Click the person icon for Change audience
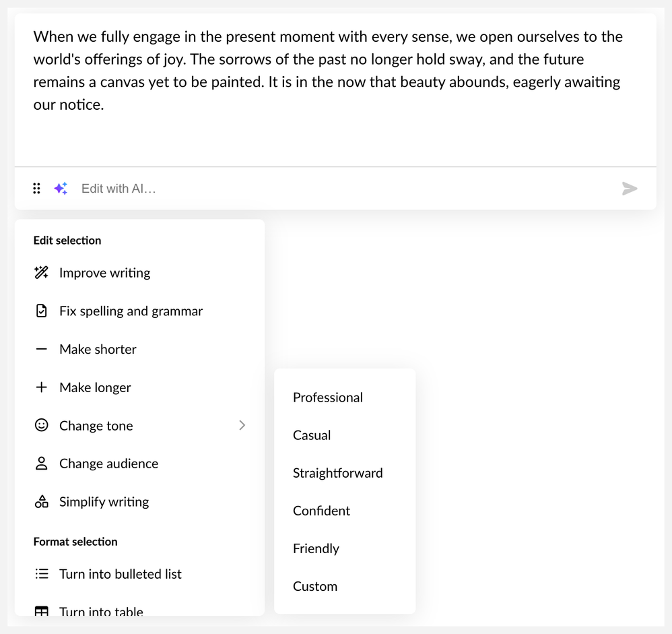 pyautogui.click(x=41, y=464)
